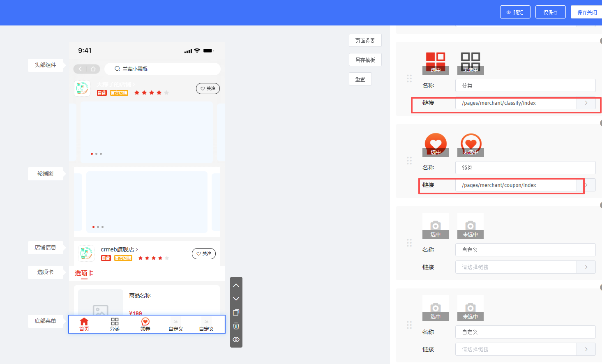Open the crmeb旗舰店 store link

tap(120, 249)
